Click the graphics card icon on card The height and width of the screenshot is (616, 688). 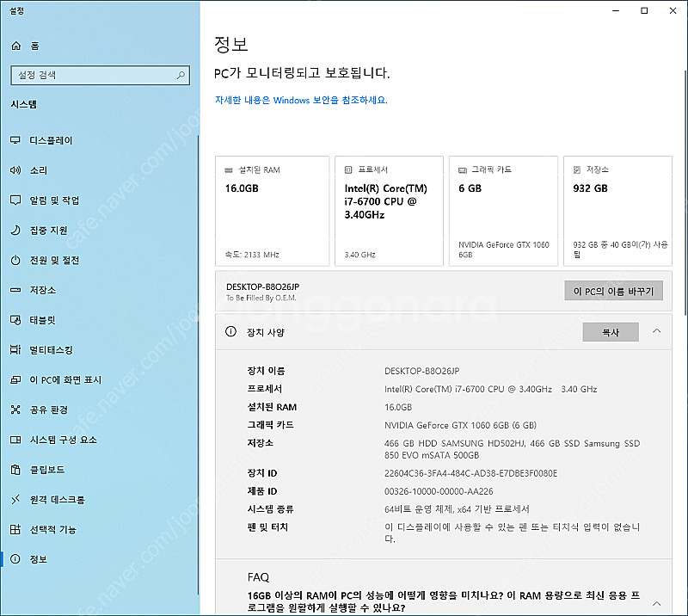pyautogui.click(x=463, y=169)
